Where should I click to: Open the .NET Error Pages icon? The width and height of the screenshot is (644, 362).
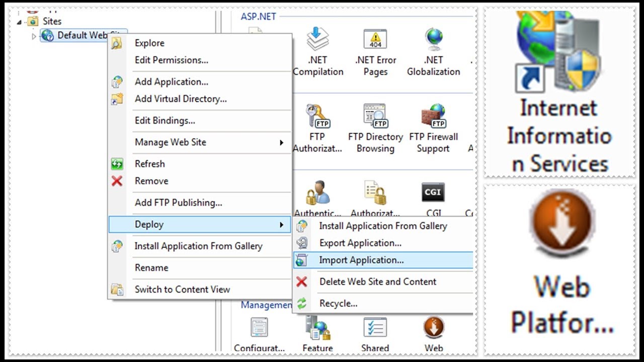(x=375, y=39)
